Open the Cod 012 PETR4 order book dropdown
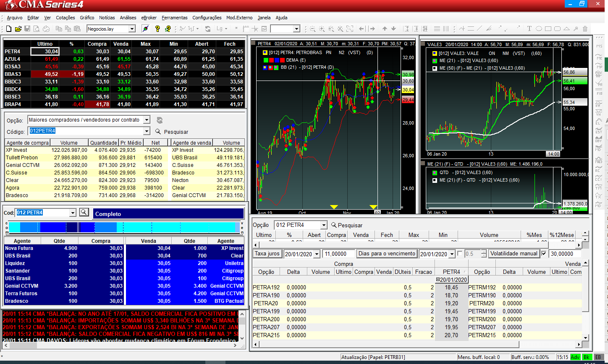608x364 pixels. 73,213
